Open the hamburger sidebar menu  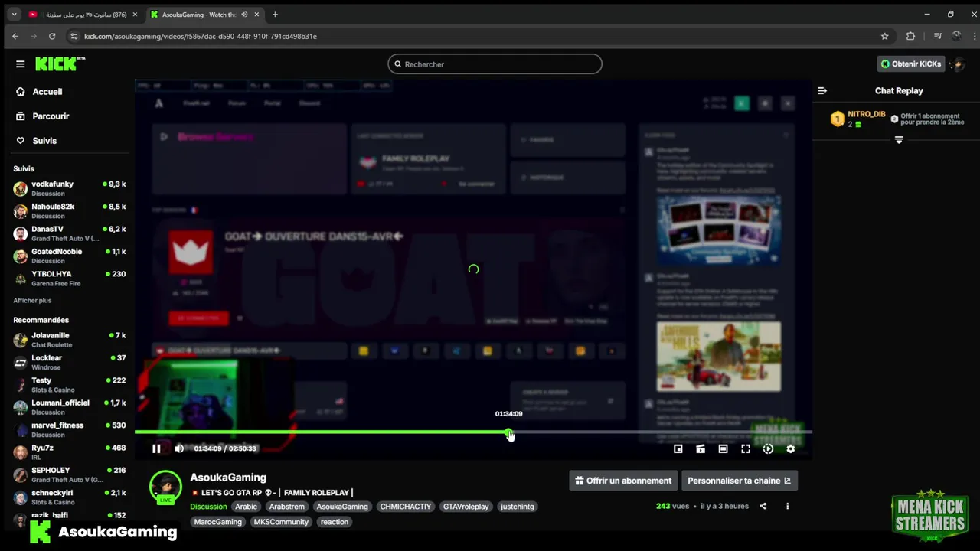[x=21, y=64]
